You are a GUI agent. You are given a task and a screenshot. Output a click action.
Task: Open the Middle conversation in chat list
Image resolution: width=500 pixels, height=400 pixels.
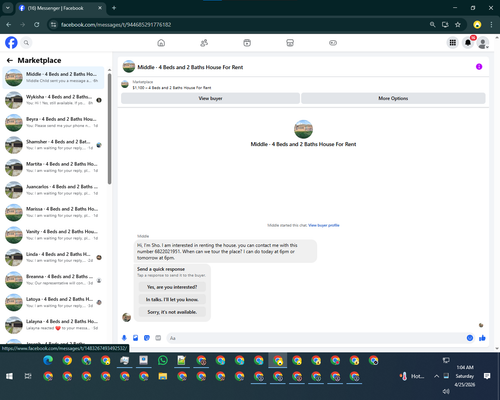point(53,77)
